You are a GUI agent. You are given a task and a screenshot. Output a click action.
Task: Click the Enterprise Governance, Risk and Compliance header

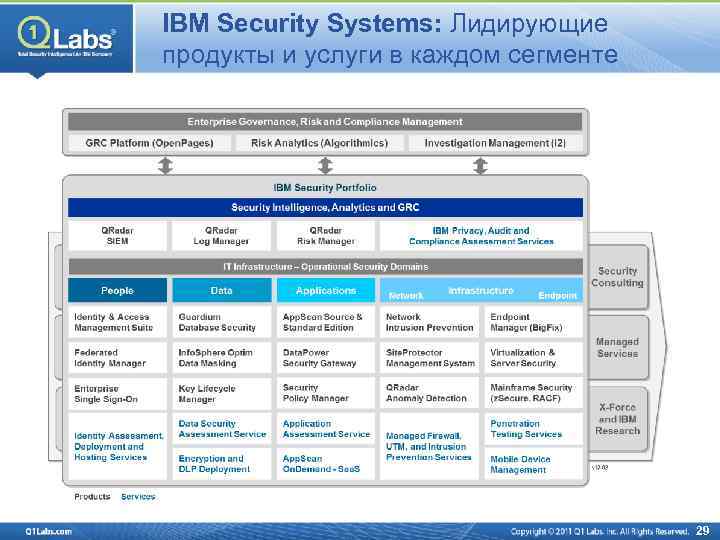325,122
